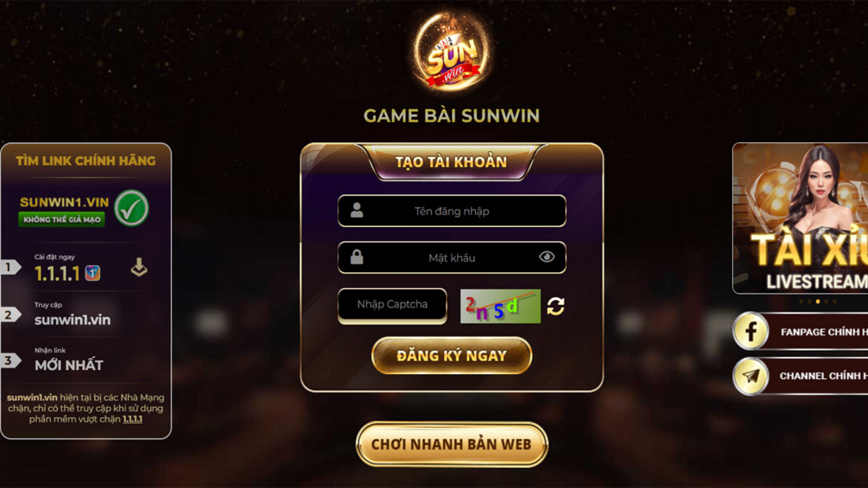Click the download arrow icon beside 1.1.1.1

coord(139,267)
